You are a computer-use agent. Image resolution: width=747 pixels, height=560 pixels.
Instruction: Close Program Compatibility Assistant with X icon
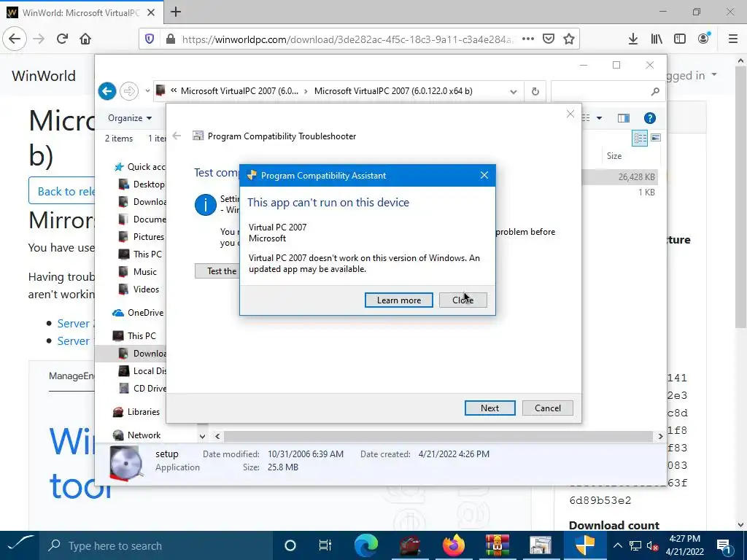coord(484,175)
